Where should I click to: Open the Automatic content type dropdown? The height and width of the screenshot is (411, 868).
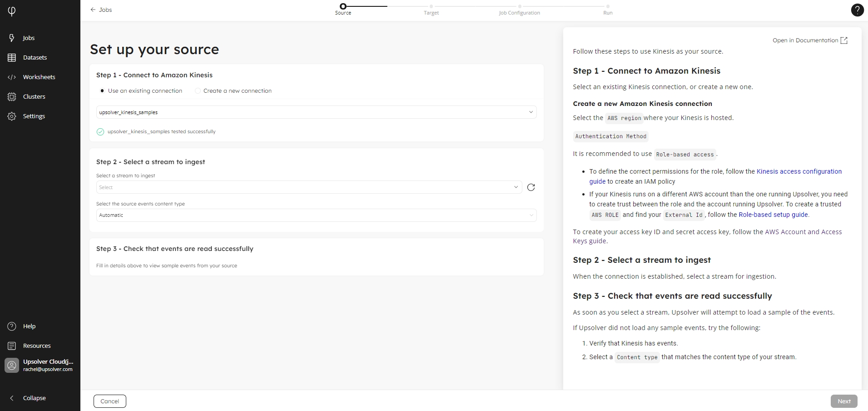pos(316,215)
